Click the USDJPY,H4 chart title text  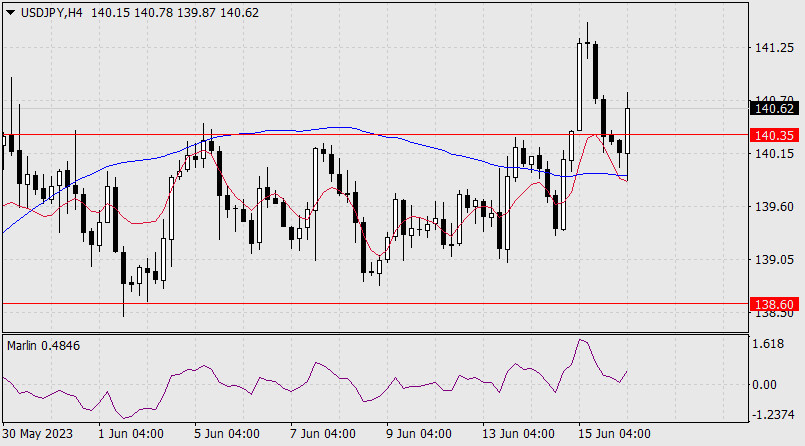click(52, 12)
